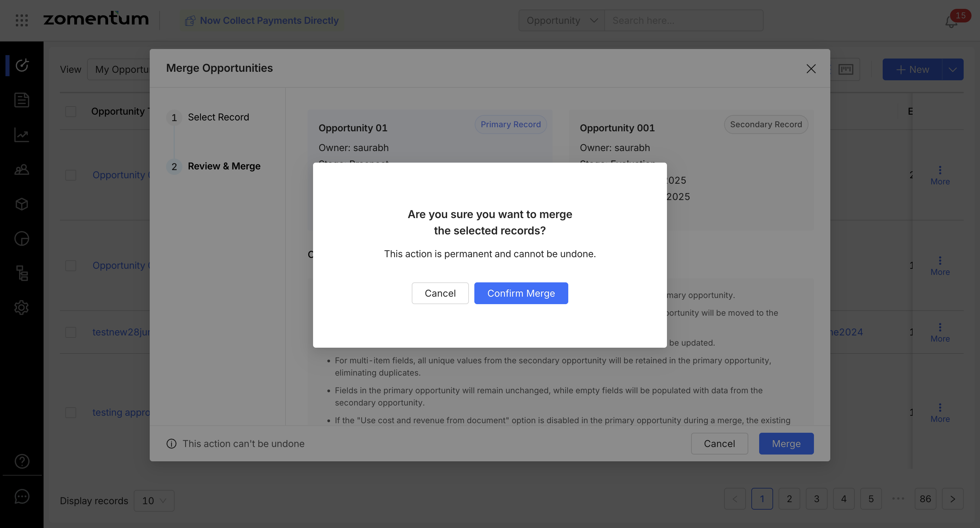The height and width of the screenshot is (528, 980).
Task: Check the testnew28 row checkbox
Action: 71,332
